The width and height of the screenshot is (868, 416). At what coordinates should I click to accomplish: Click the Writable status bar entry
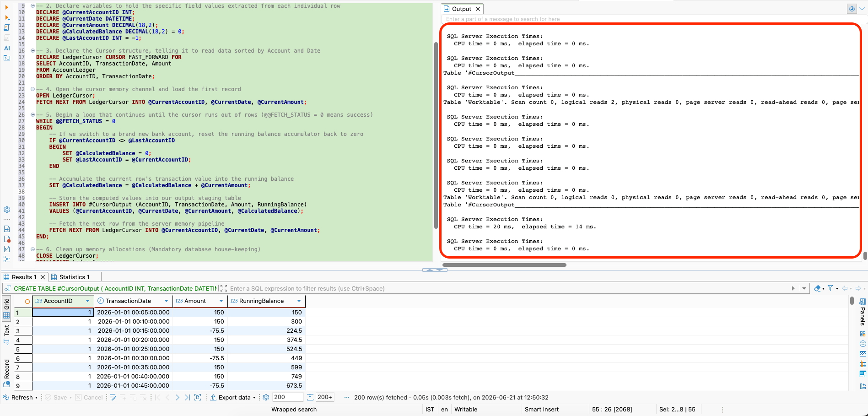pyautogui.click(x=466, y=410)
